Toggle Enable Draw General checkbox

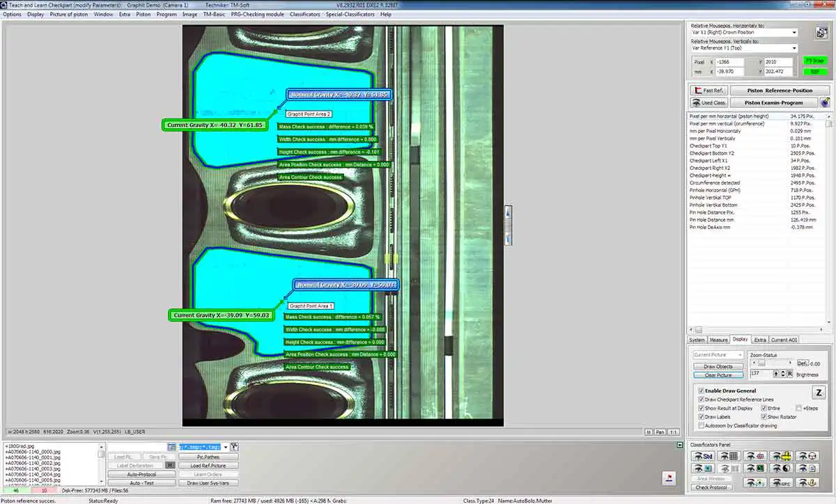(x=701, y=391)
